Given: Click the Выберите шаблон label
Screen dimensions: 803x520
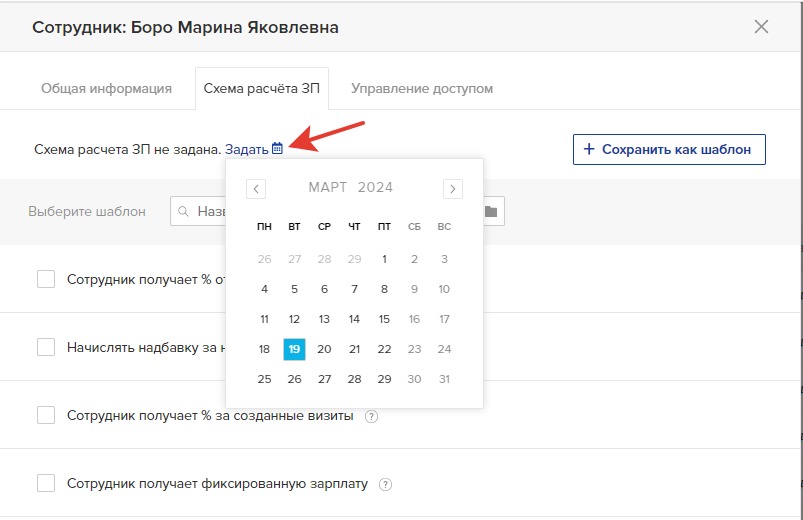Looking at the screenshot, I should [87, 212].
